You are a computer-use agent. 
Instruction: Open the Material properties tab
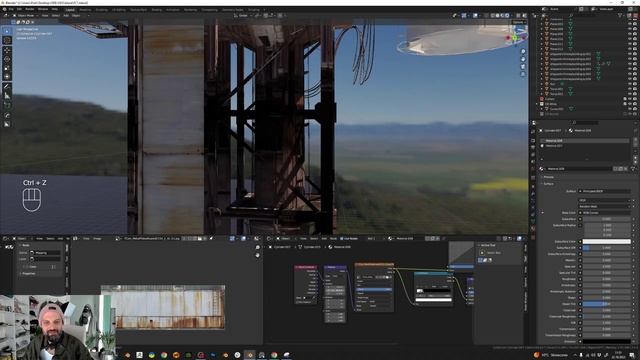(x=533, y=229)
